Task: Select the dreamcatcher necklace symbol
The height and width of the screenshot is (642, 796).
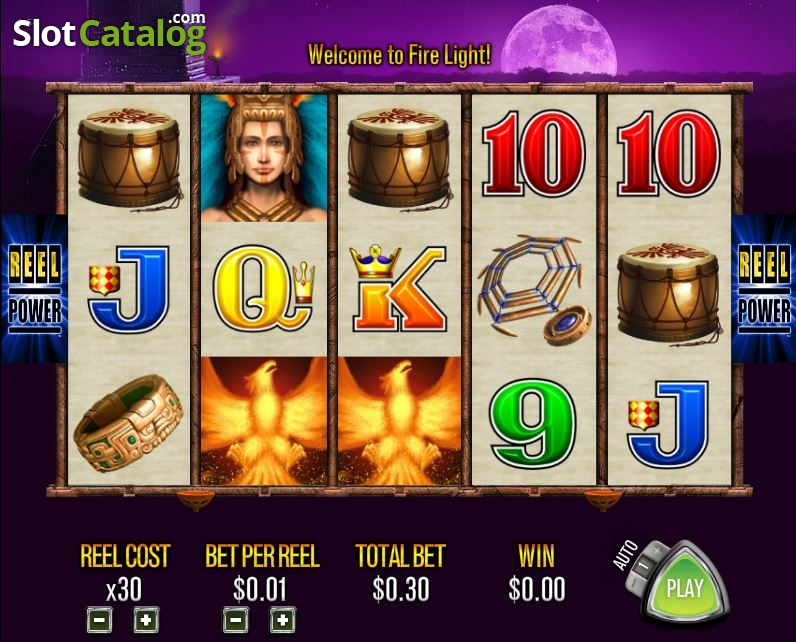Action: pos(534,289)
